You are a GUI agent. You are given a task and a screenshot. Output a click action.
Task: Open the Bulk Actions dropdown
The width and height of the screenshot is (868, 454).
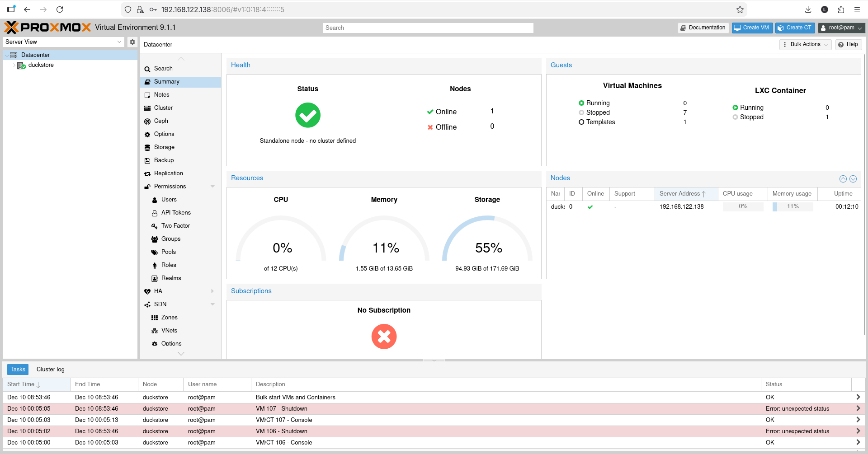coord(805,44)
